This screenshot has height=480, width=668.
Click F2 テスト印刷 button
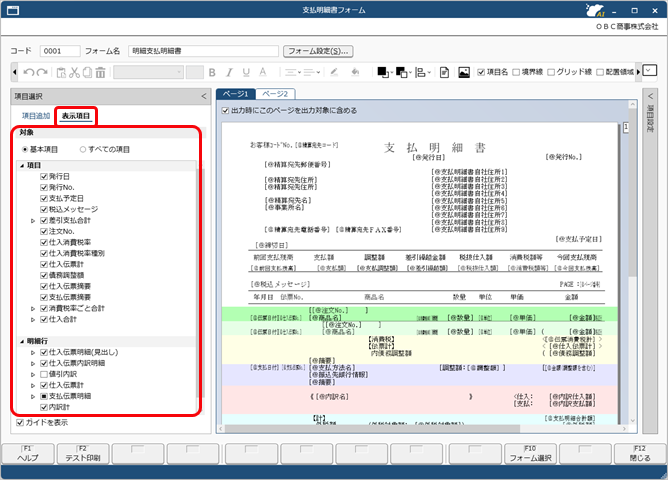pos(83,454)
